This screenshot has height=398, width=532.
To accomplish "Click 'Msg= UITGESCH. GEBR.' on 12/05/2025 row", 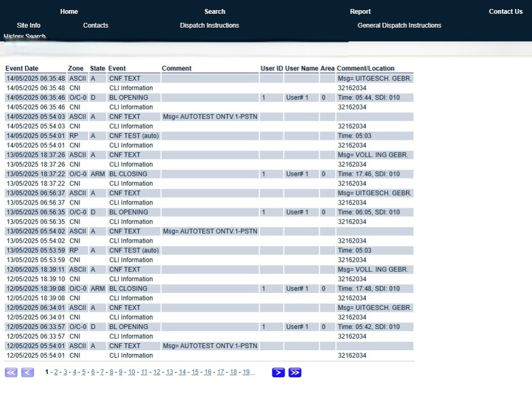I will point(375,308).
